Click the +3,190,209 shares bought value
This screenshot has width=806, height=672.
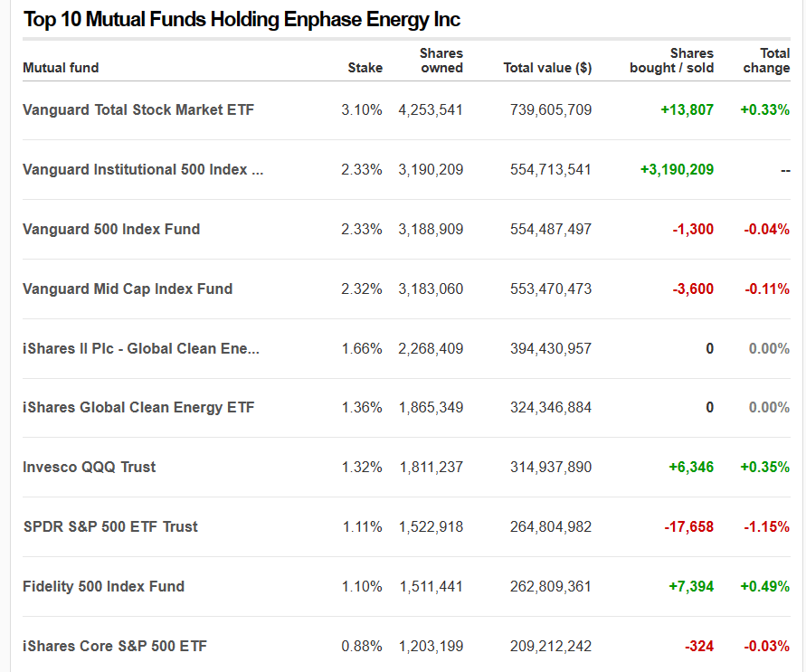677,169
